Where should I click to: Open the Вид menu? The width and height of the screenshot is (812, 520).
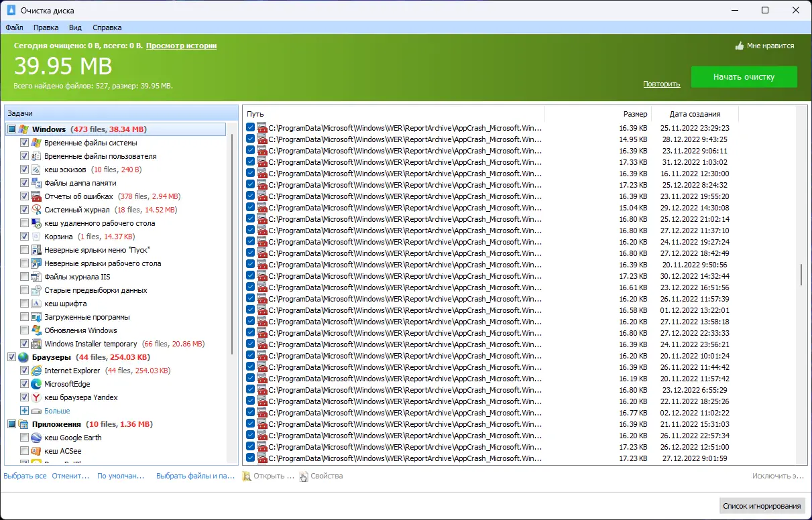[75, 27]
